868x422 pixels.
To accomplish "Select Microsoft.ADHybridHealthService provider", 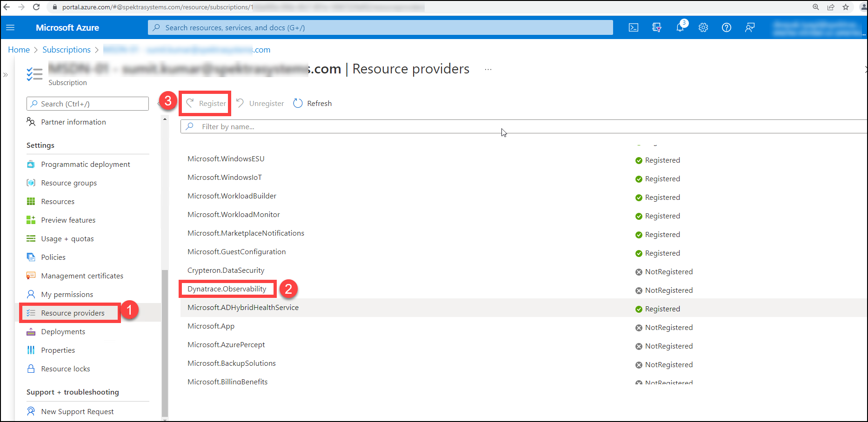I will pos(243,308).
